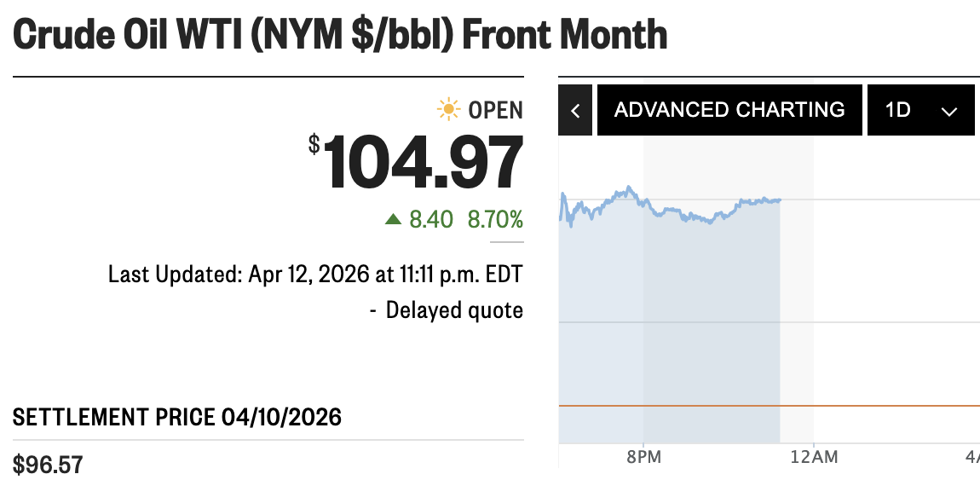Viewport: 980px width, 503px height.
Task: Collapse the charting toolbar with the back chevron
Action: 574,110
